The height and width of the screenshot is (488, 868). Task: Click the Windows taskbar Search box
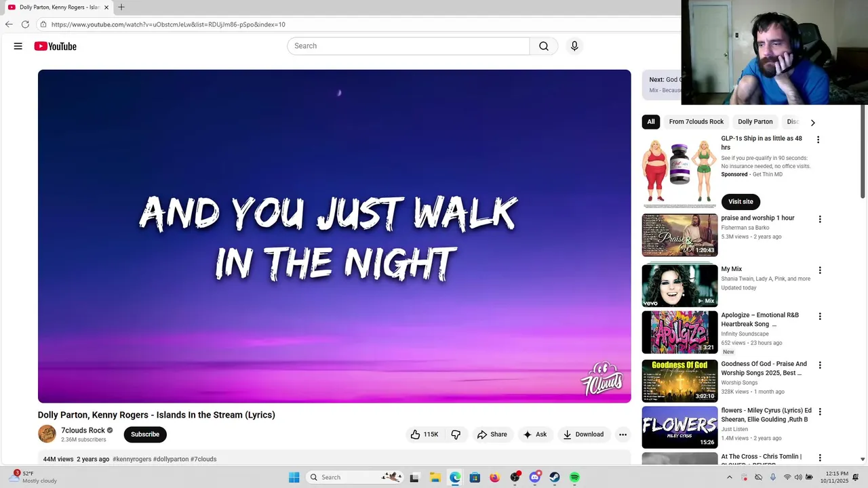tap(355, 477)
